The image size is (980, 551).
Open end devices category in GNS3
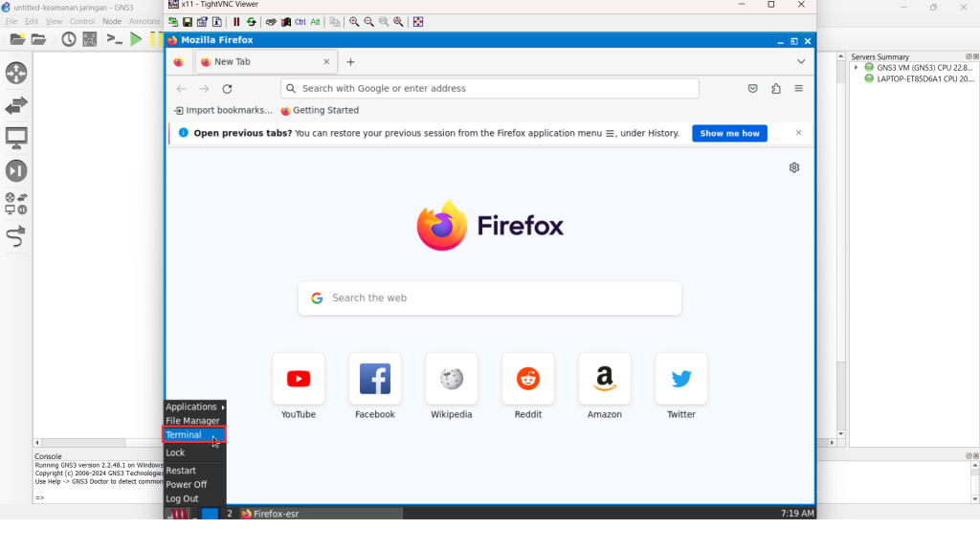point(16,138)
